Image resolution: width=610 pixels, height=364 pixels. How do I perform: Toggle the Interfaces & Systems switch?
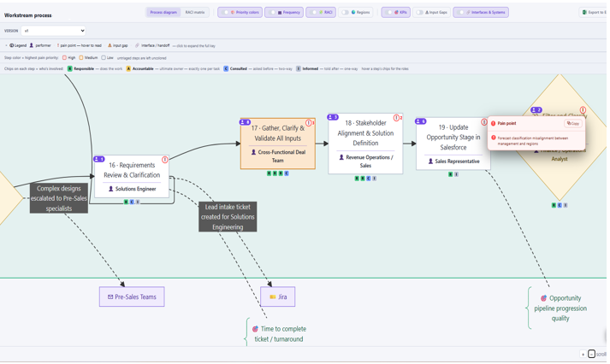[481, 13]
